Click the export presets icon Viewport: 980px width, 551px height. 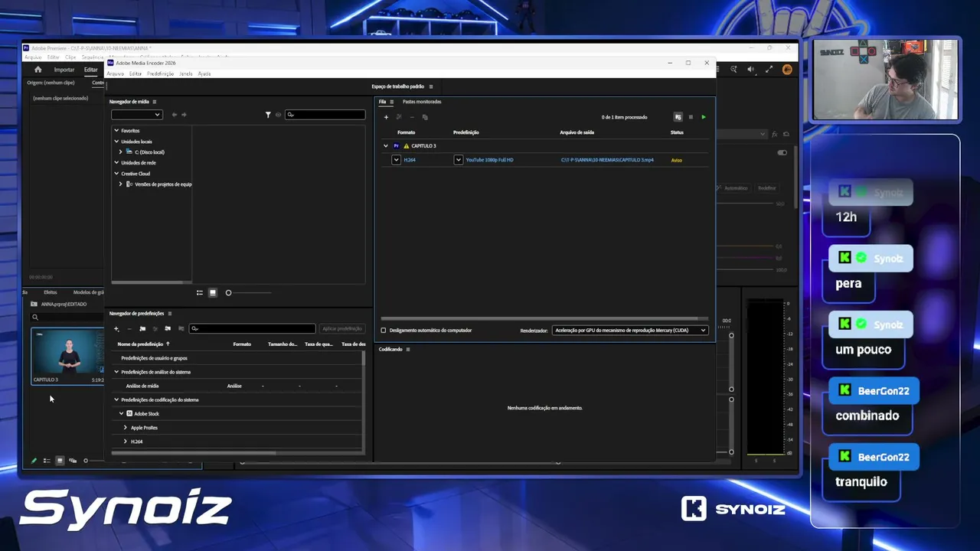tap(181, 328)
